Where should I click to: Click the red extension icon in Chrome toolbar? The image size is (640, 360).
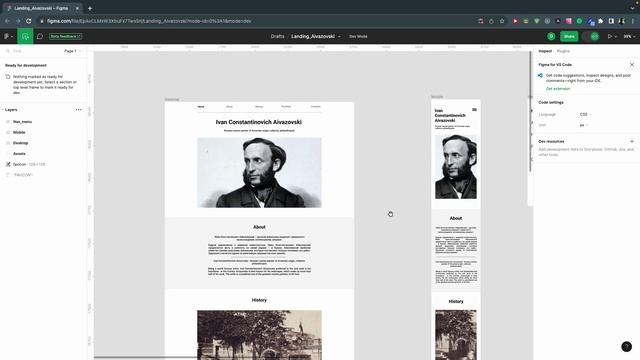(x=515, y=21)
